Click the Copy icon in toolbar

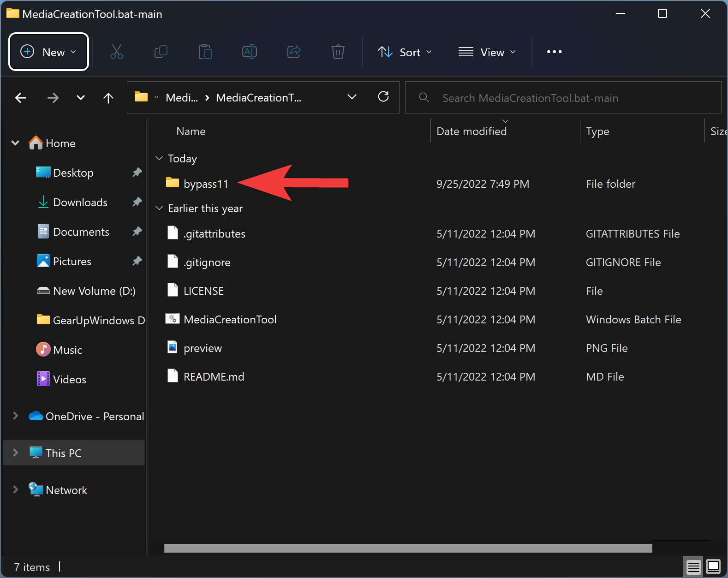coord(161,52)
